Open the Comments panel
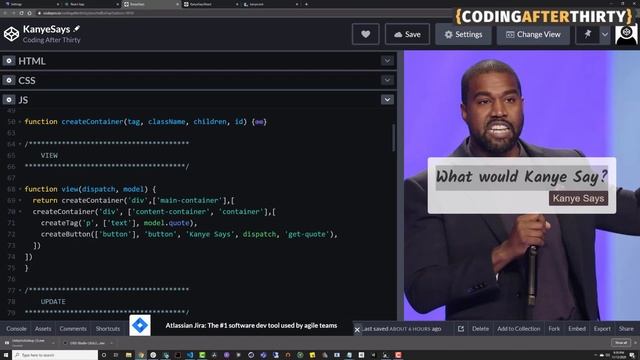The height and width of the screenshot is (360, 640). [73, 329]
